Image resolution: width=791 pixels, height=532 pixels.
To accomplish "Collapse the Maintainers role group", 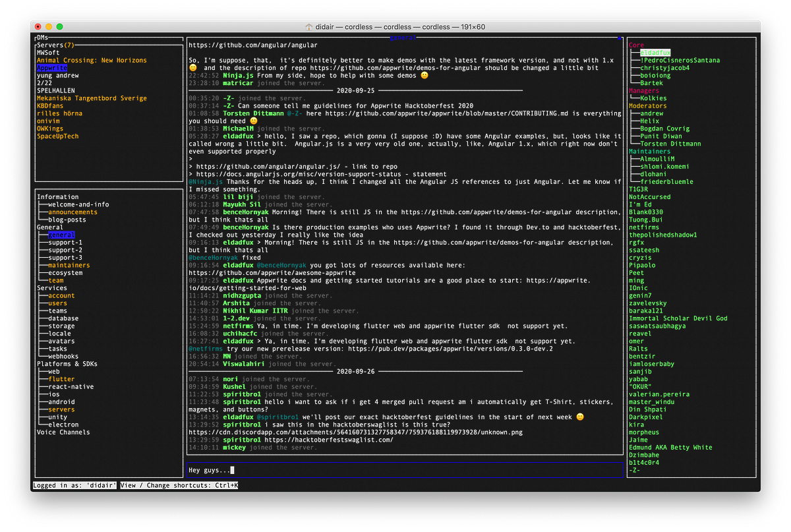I will pyautogui.click(x=650, y=152).
